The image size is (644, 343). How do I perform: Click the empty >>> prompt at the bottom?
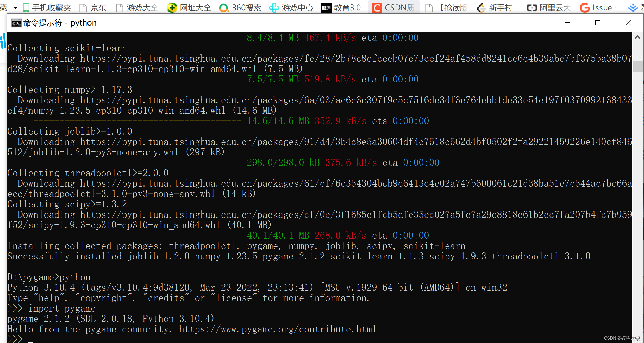[x=15, y=339]
